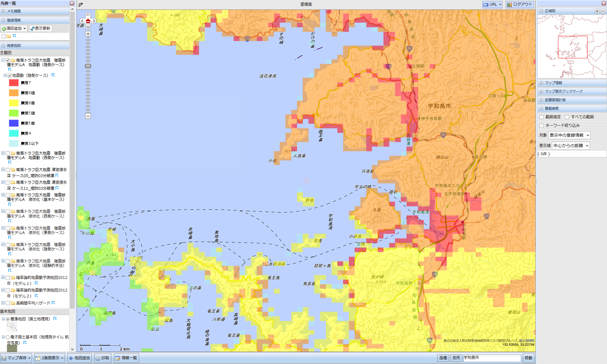The width and height of the screenshot is (607, 364).
Task: Close the right side panel
Action: 604,3
